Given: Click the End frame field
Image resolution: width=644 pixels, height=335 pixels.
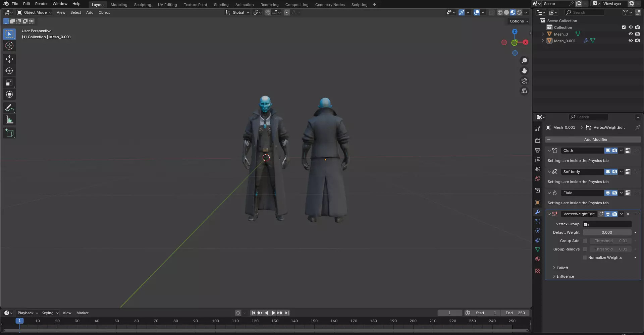Looking at the screenshot, I should [x=515, y=313].
